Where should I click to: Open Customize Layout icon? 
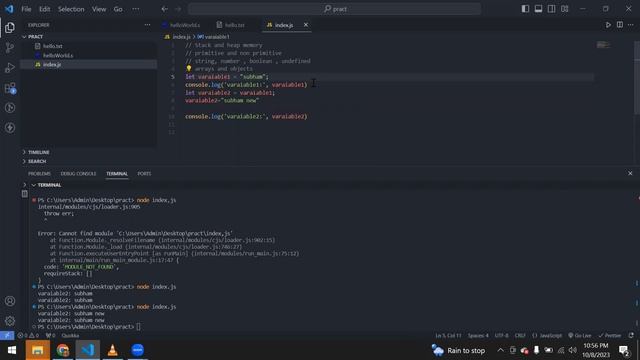click(564, 9)
